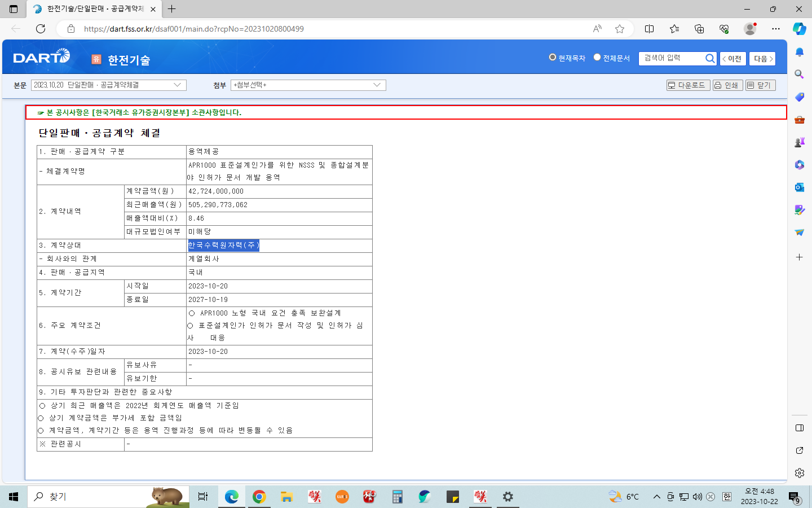Open the browser profile avatar
Image resolution: width=812 pixels, height=508 pixels.
coord(750,29)
